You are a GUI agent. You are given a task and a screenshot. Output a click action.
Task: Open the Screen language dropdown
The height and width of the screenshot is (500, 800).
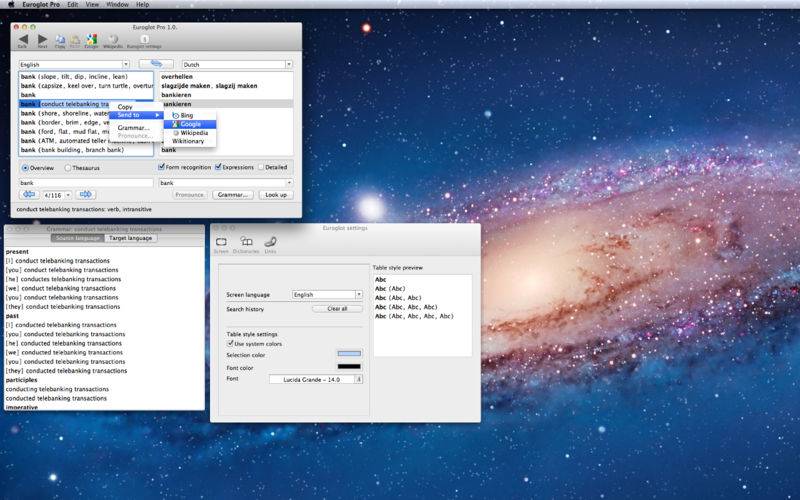327,294
